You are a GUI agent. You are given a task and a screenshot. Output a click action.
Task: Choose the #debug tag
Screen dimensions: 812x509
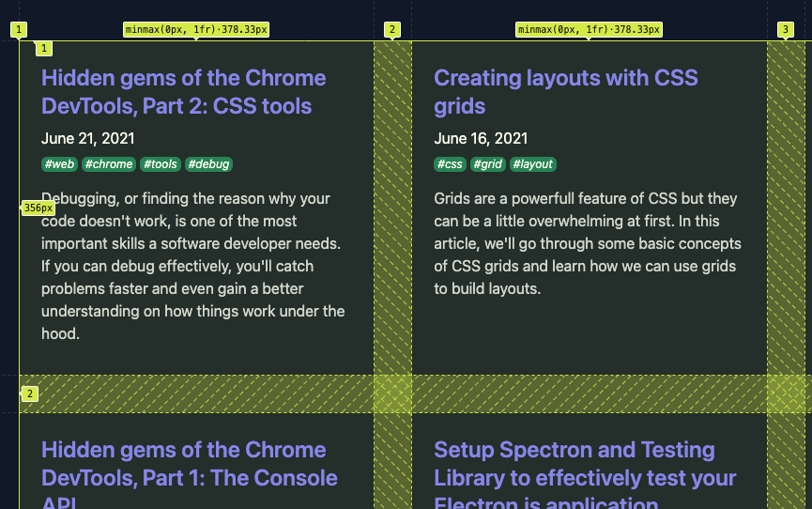[208, 164]
